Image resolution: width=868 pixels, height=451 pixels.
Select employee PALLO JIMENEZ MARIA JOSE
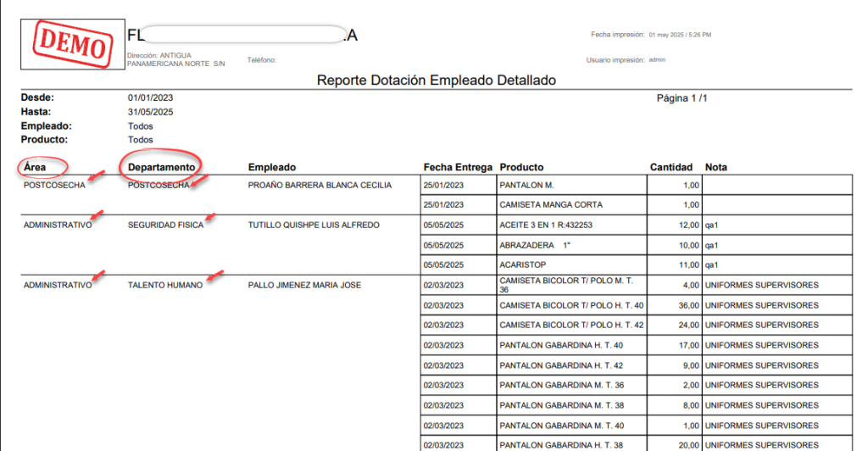304,285
